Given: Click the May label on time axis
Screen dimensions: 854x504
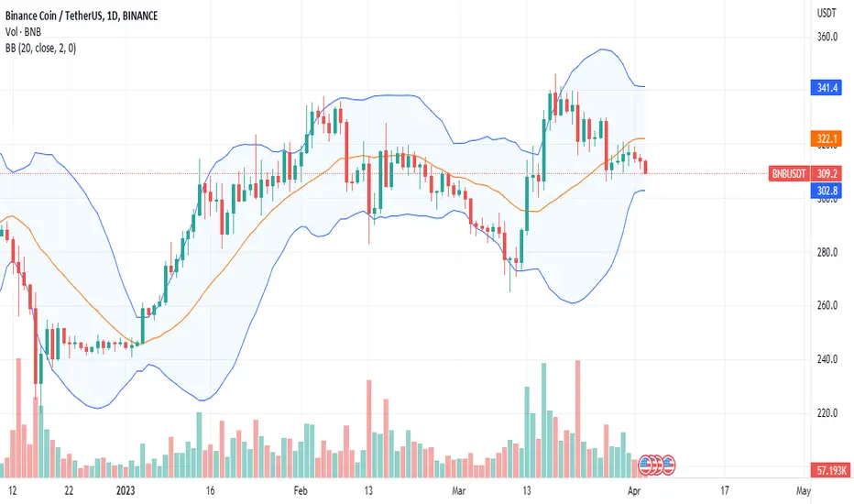Looking at the screenshot, I should (x=803, y=491).
